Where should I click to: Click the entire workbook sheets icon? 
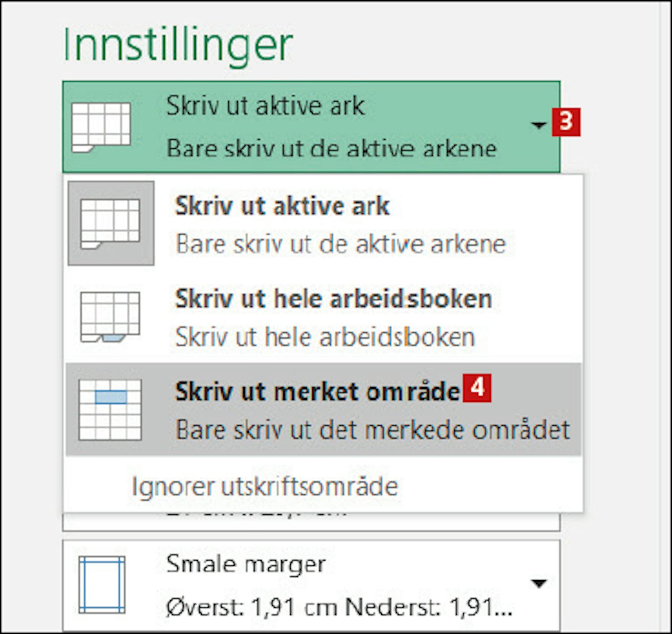[x=110, y=317]
